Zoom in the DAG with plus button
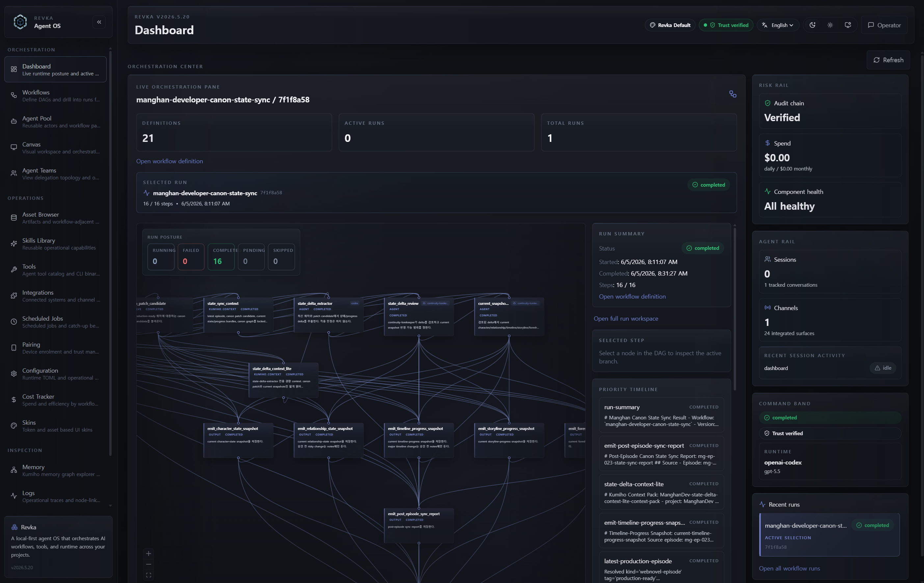Viewport: 924px width, 583px height. 148,553
